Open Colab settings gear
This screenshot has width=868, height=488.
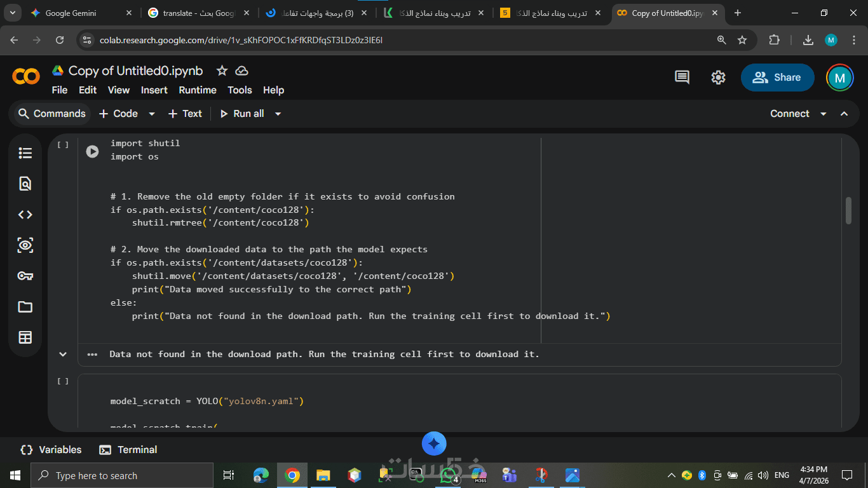[x=718, y=78]
